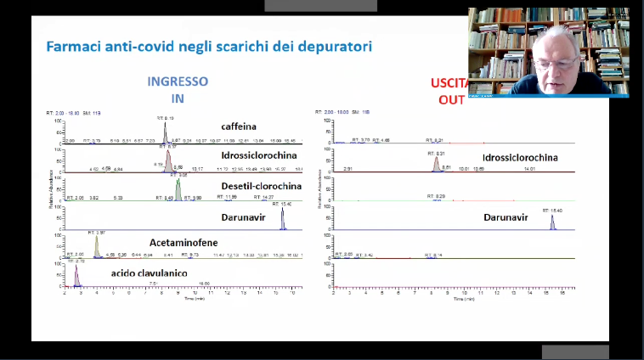Click the green Desetil-clorochina peak
Screen dimensions: 644x360
click(178, 189)
